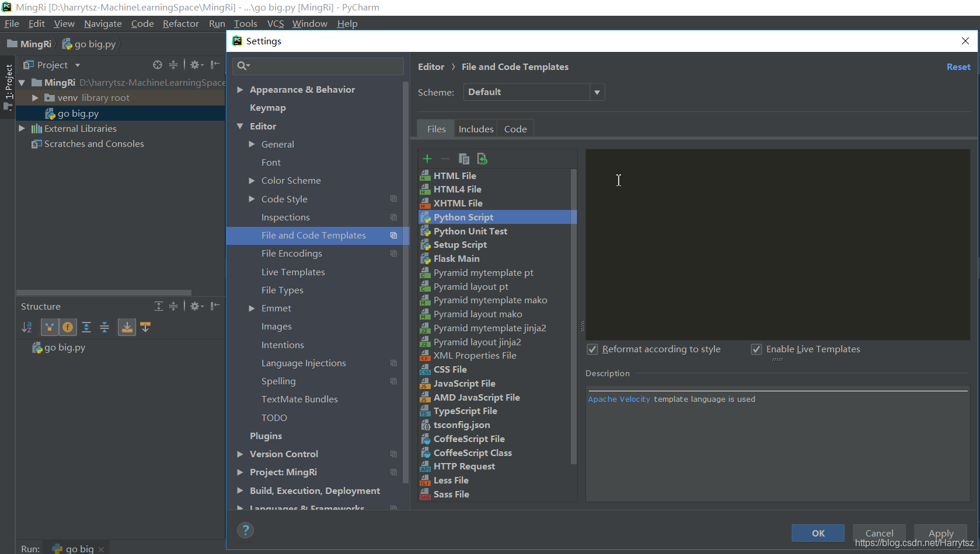Toggle Autoscroll from Source in Structure
Image resolution: width=980 pixels, height=554 pixels.
click(145, 327)
